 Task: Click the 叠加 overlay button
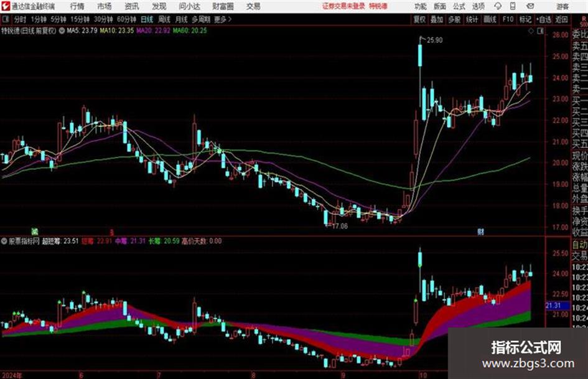(437, 19)
